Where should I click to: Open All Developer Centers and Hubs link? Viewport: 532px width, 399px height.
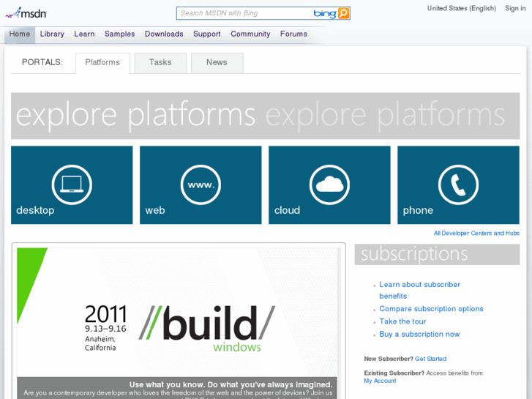(x=476, y=233)
